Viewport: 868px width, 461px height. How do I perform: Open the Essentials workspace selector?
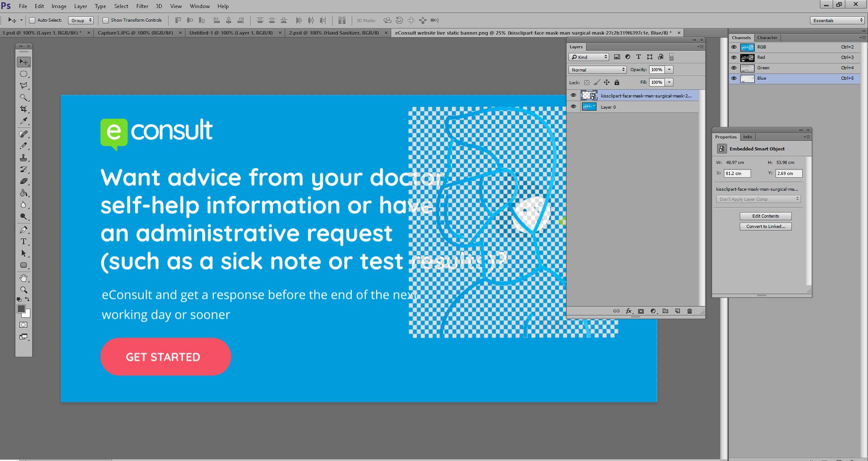[x=836, y=20]
